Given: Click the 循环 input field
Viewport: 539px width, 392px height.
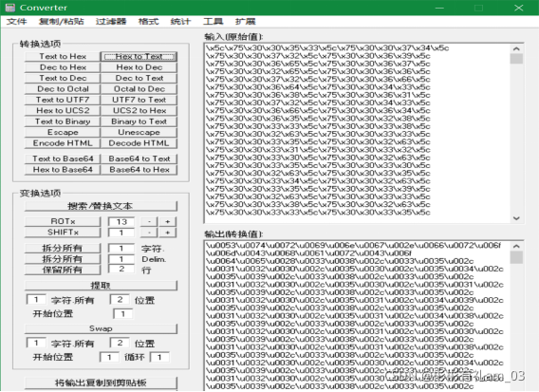Looking at the screenshot, I should pos(159,357).
